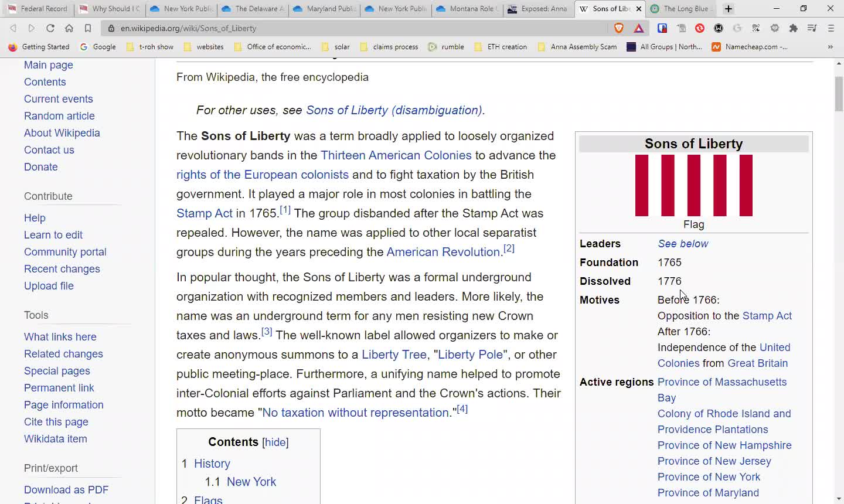
Task: Bookmark this page with the bookmark icon
Action: click(88, 28)
